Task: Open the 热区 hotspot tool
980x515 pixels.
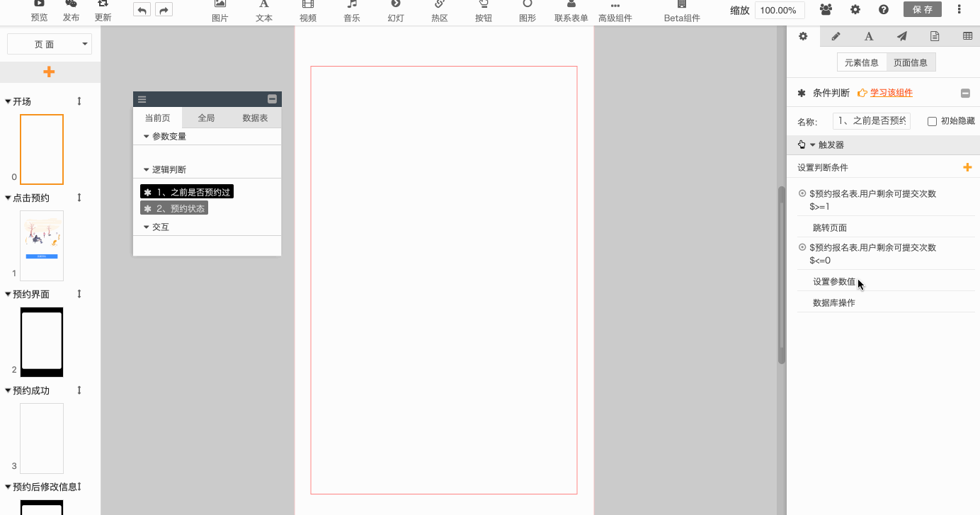Action: point(439,11)
